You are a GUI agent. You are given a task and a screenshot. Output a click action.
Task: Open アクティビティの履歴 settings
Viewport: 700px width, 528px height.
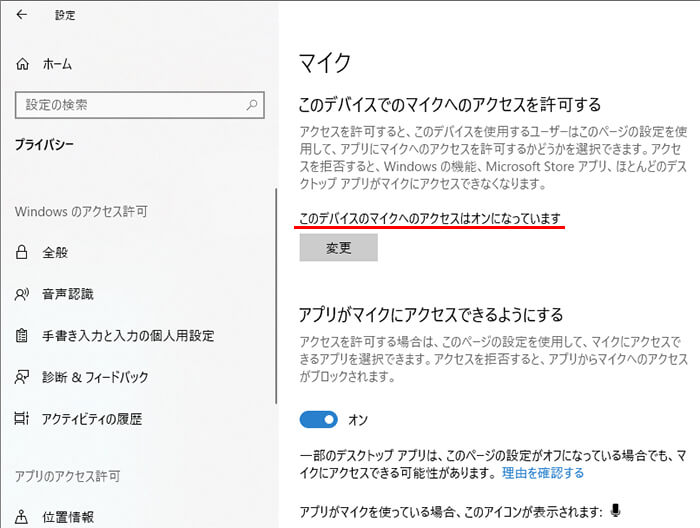[92, 419]
